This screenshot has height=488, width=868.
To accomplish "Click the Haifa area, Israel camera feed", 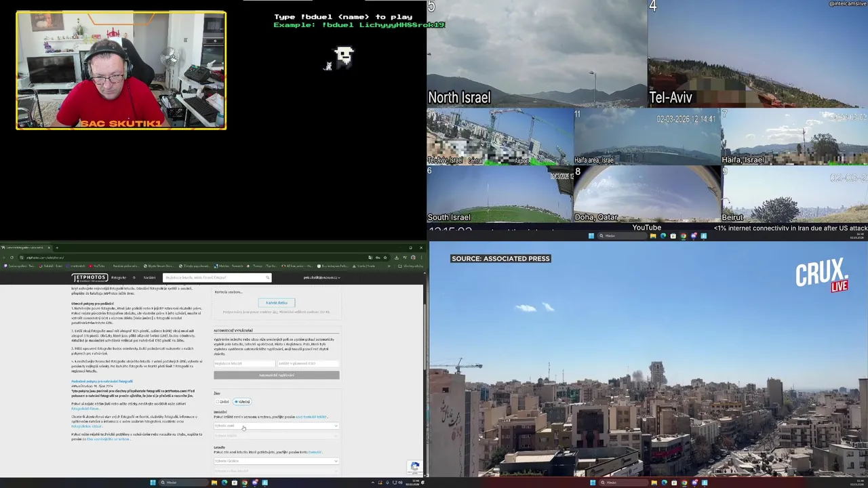I will click(x=647, y=137).
